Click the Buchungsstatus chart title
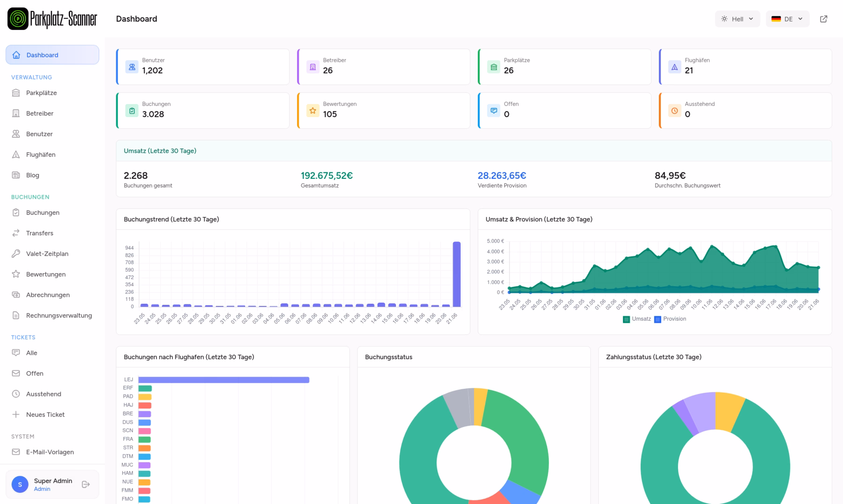The width and height of the screenshot is (843, 504). tap(389, 357)
